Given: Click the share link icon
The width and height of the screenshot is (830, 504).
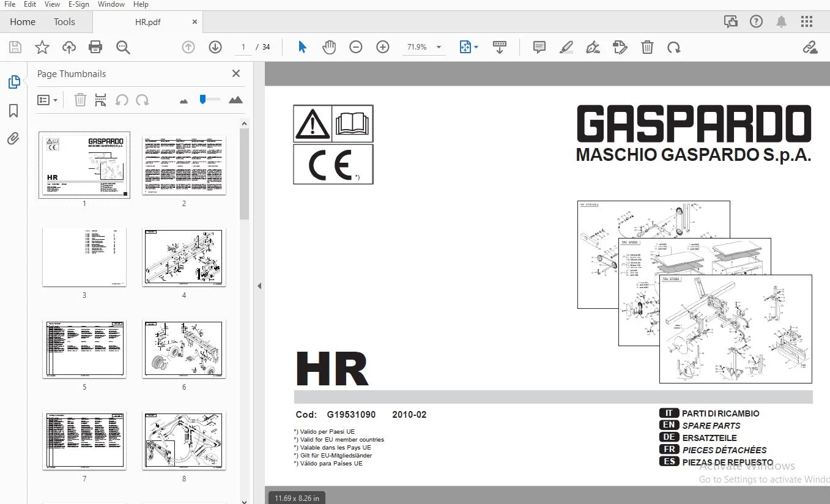Looking at the screenshot, I should pos(810,47).
